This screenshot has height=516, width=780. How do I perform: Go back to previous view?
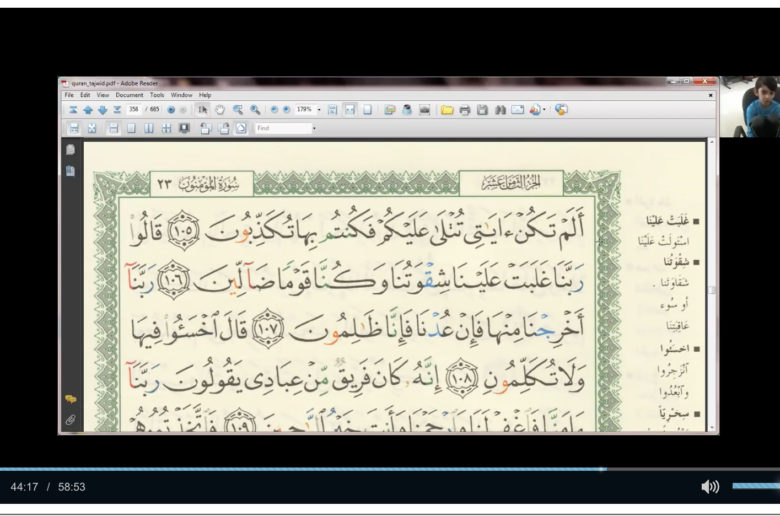pyautogui.click(x=171, y=110)
